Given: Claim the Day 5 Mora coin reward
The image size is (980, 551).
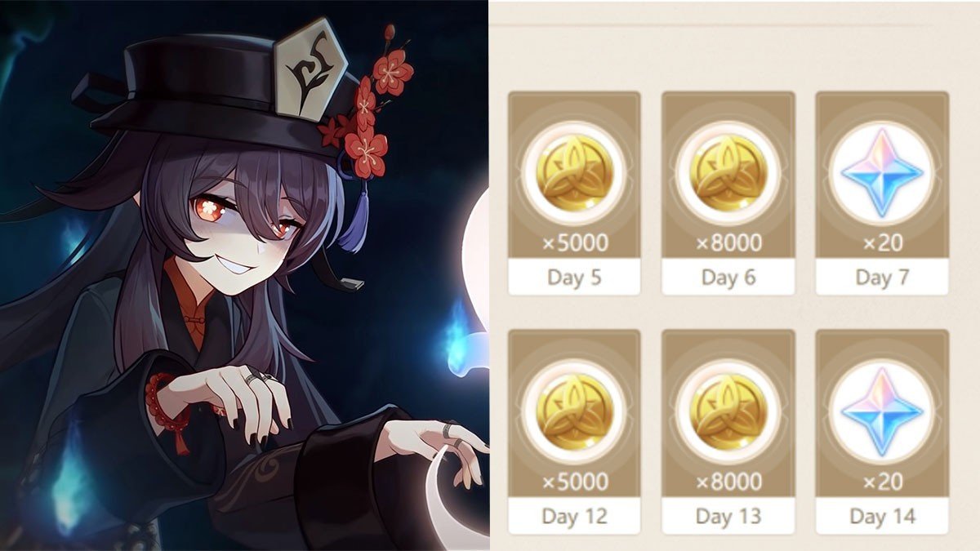Looking at the screenshot, I should (573, 173).
